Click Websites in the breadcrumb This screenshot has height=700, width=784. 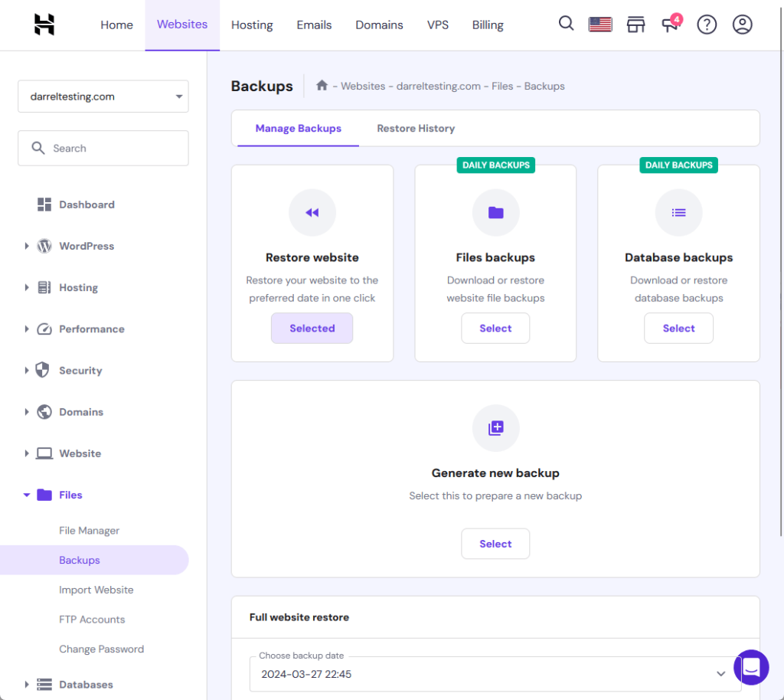[362, 86]
